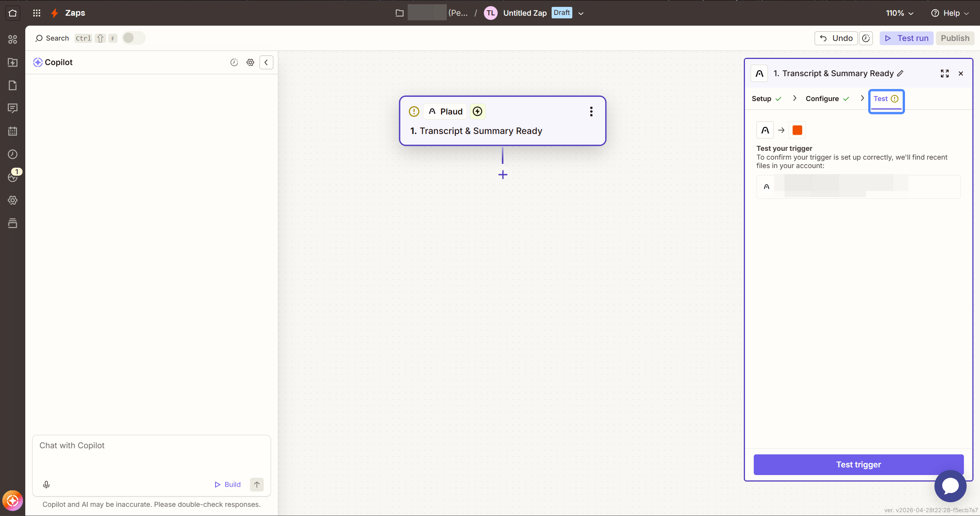This screenshot has width=980, height=516.
Task: Click the Publish button
Action: (955, 38)
